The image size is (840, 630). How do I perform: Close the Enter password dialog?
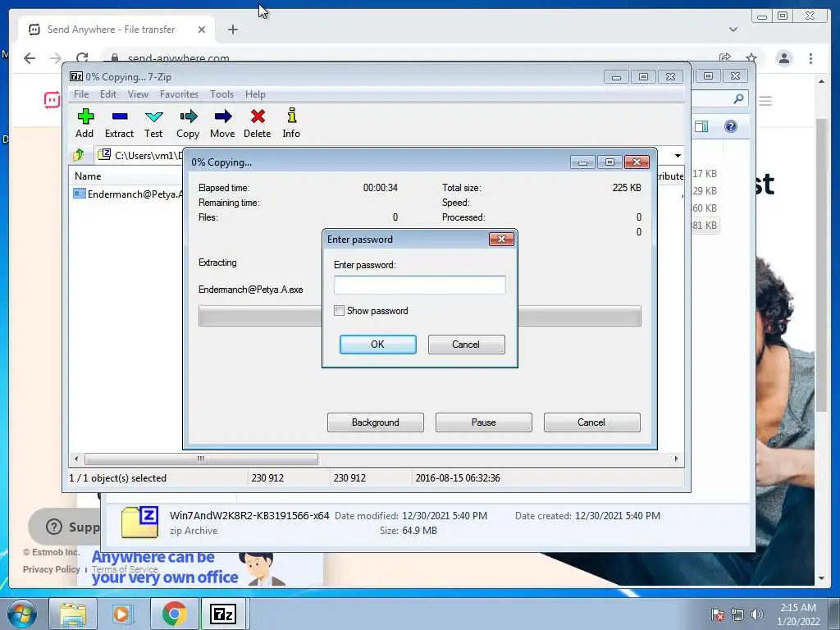point(501,239)
